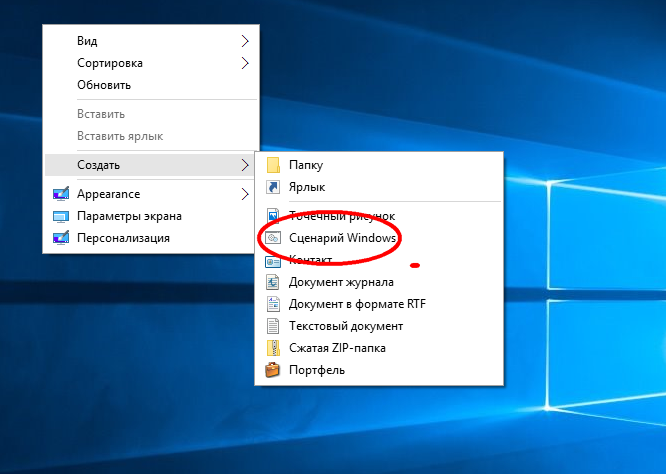The width and height of the screenshot is (666, 474).
Task: Click the folder icon beside Папку
Action: tap(273, 165)
